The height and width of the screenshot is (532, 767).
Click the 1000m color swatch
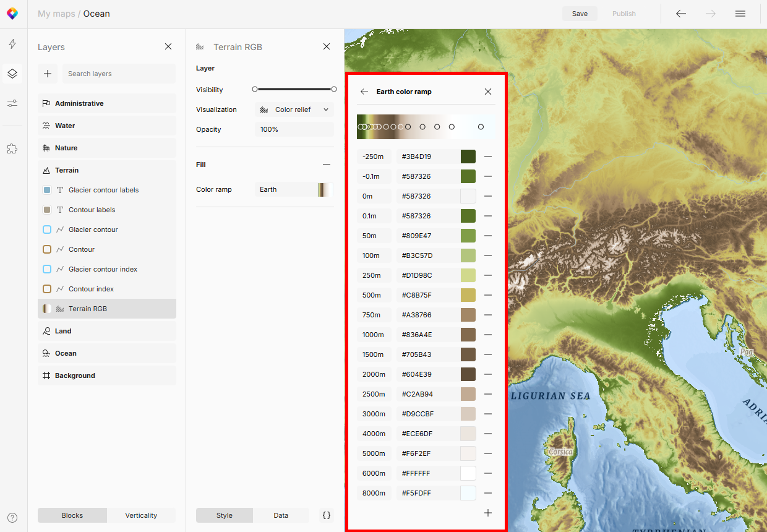[x=468, y=335]
